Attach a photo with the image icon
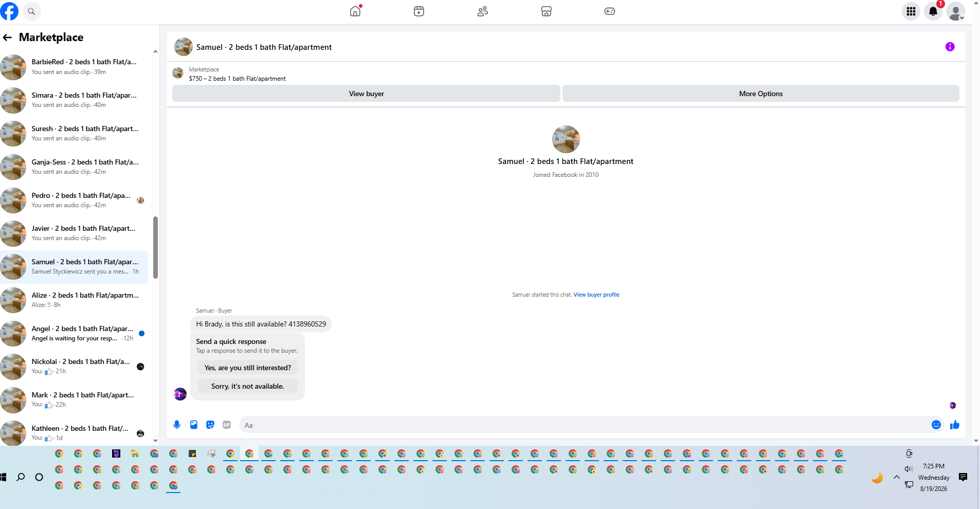Image resolution: width=980 pixels, height=509 pixels. [194, 425]
